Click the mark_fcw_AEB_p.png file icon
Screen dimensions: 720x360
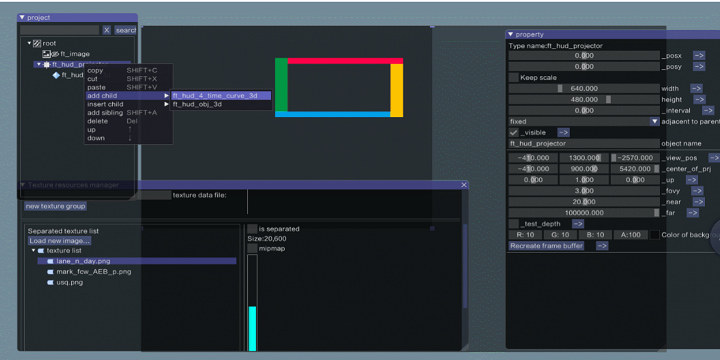coord(50,272)
